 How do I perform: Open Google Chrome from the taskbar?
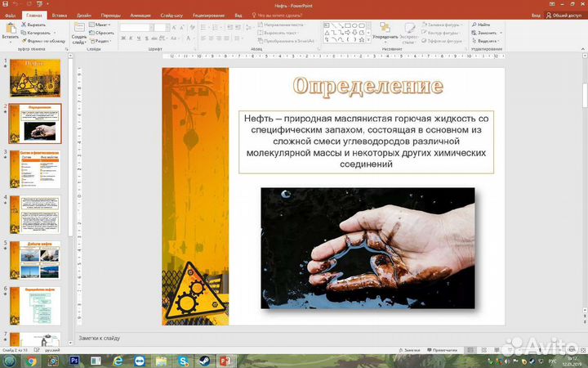(x=32, y=361)
